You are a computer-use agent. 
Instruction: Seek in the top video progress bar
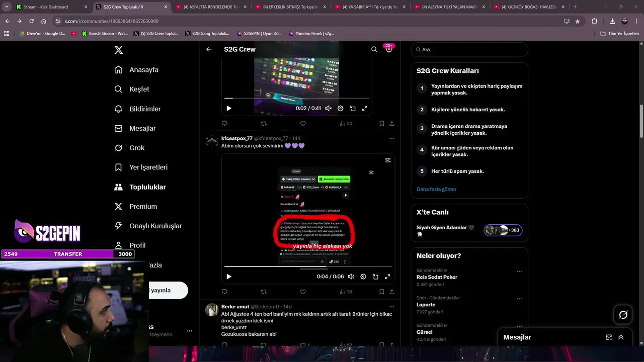point(297,98)
